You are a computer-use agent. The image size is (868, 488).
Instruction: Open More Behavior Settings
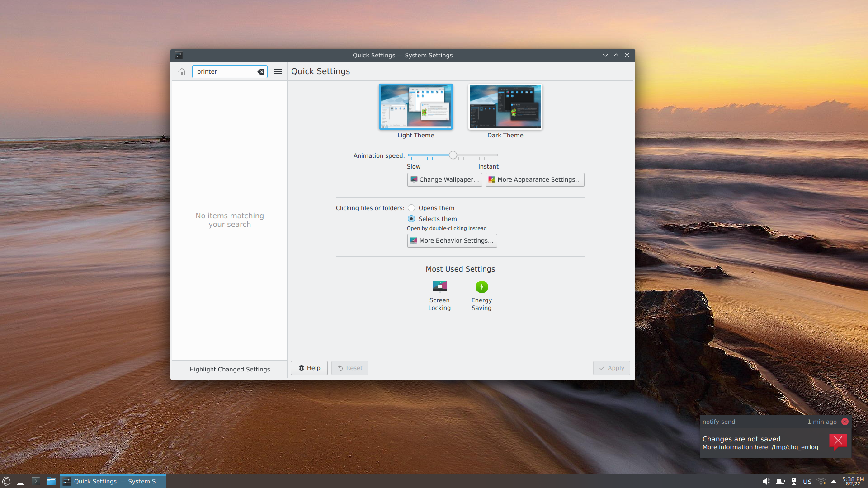click(x=452, y=240)
